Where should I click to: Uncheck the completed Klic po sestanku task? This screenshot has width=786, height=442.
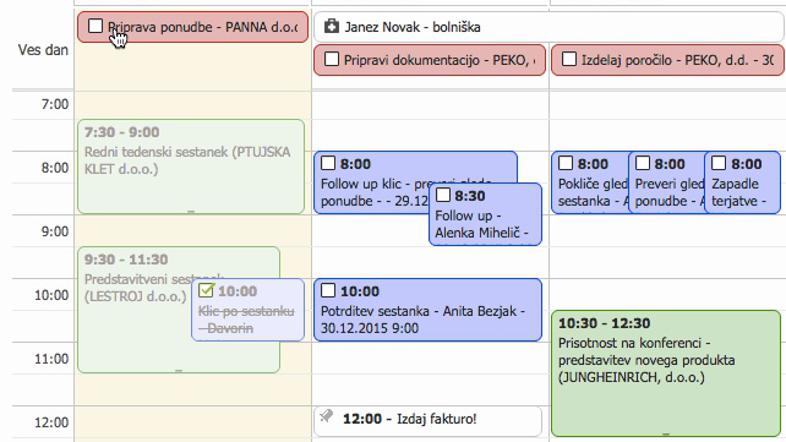coord(207,291)
